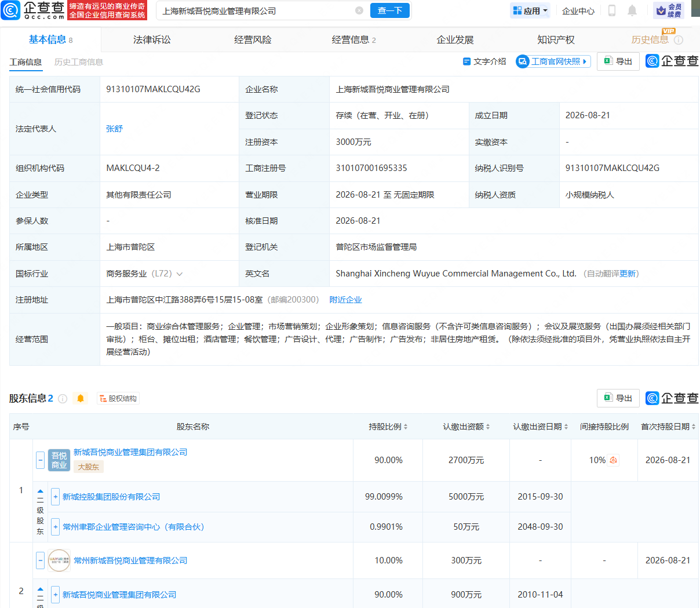Open notifications bell in the top header
700x608 pixels.
click(x=632, y=10)
